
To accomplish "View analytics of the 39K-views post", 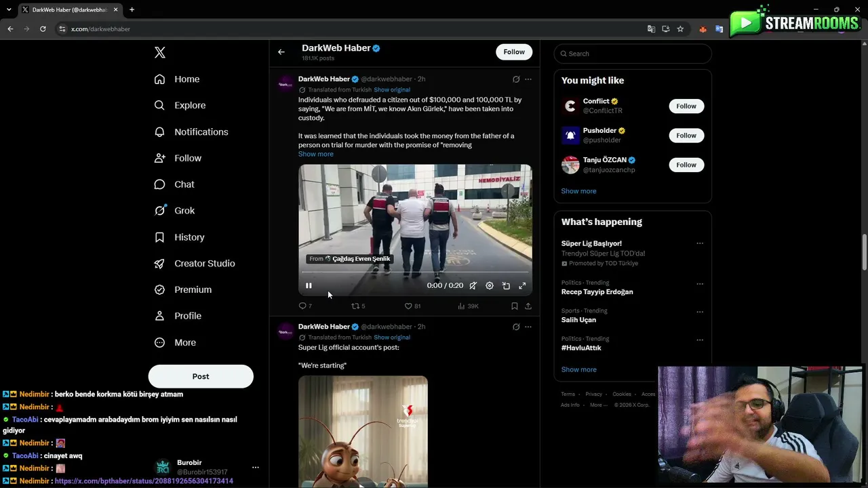I will coord(468,306).
